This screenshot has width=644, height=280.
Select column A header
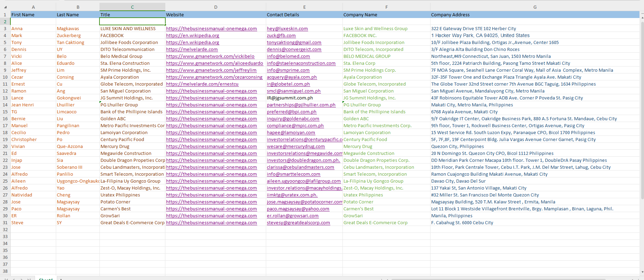click(33, 7)
